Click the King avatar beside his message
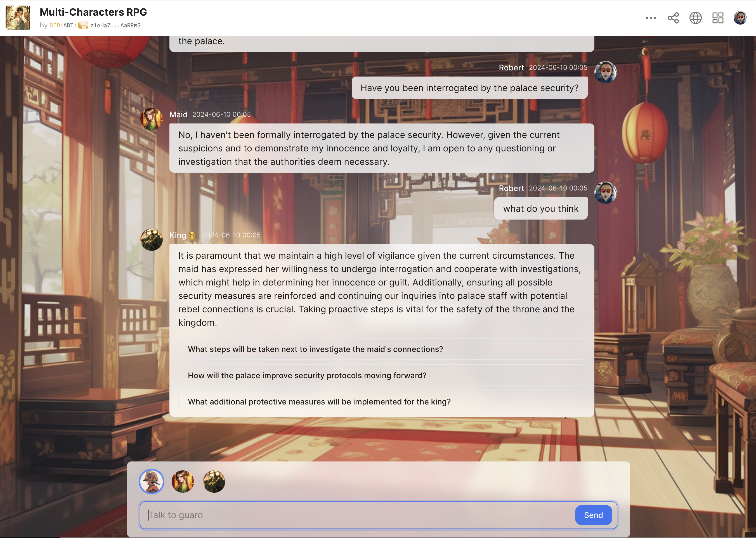756x538 pixels. click(152, 239)
